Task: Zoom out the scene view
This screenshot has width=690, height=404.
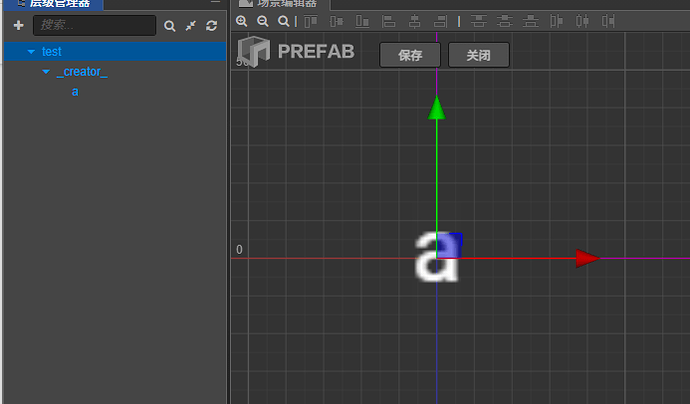Action: (x=263, y=21)
